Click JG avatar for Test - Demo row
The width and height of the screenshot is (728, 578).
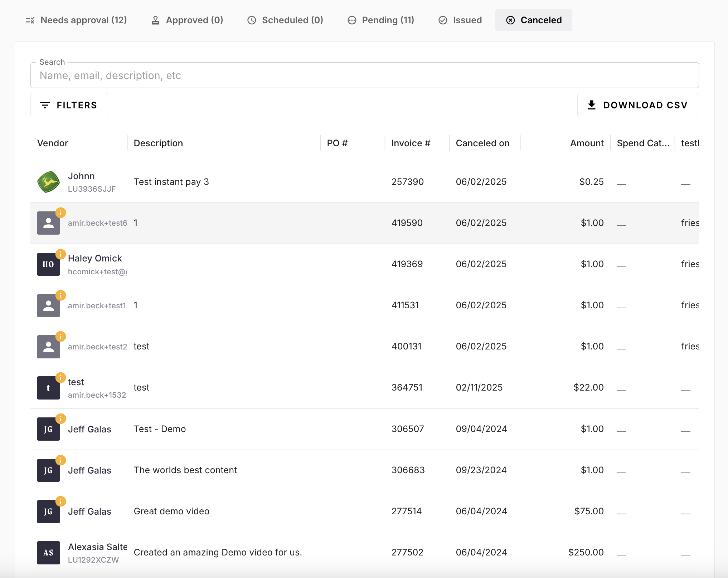tap(48, 429)
